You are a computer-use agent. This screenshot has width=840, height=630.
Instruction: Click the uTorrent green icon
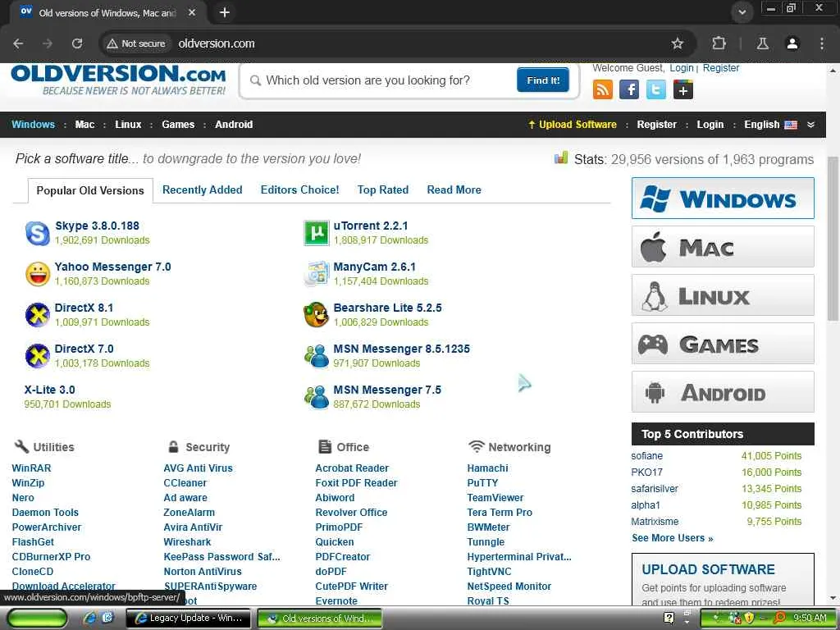click(317, 233)
